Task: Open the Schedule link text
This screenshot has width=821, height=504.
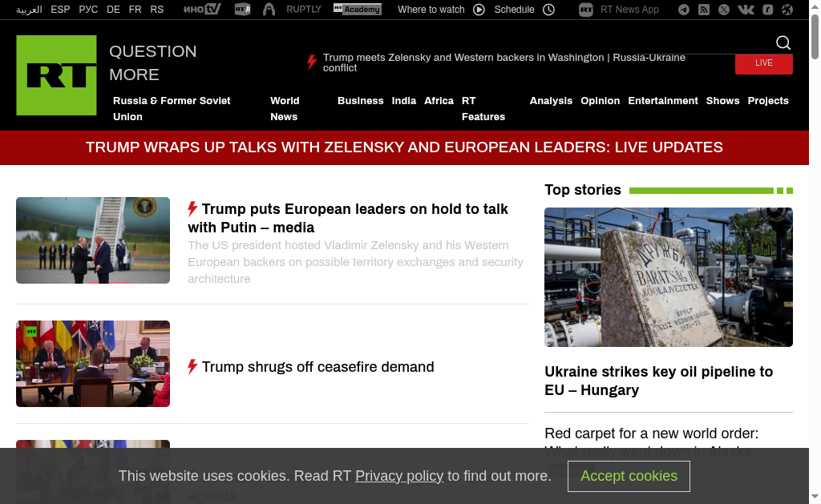Action: point(514,10)
